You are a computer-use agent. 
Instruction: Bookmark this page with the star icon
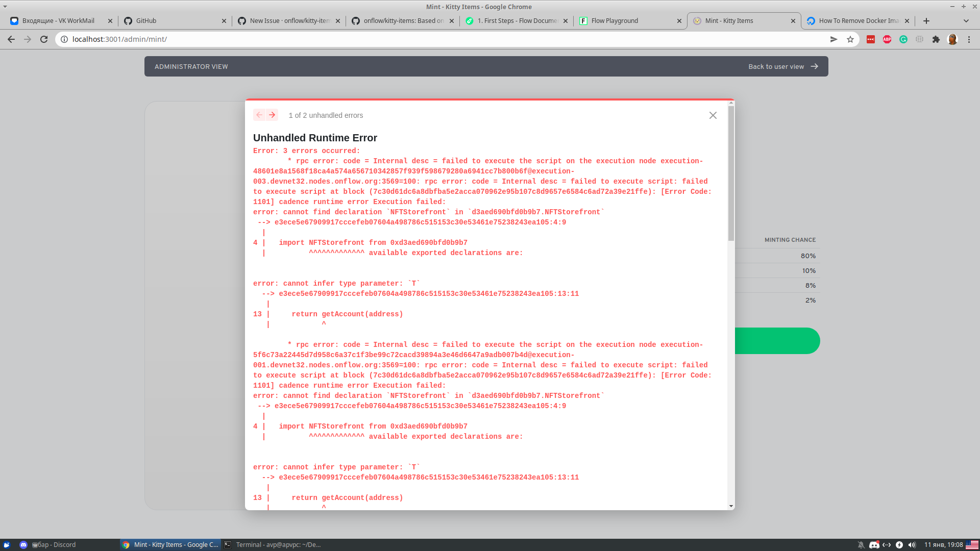coord(849,39)
